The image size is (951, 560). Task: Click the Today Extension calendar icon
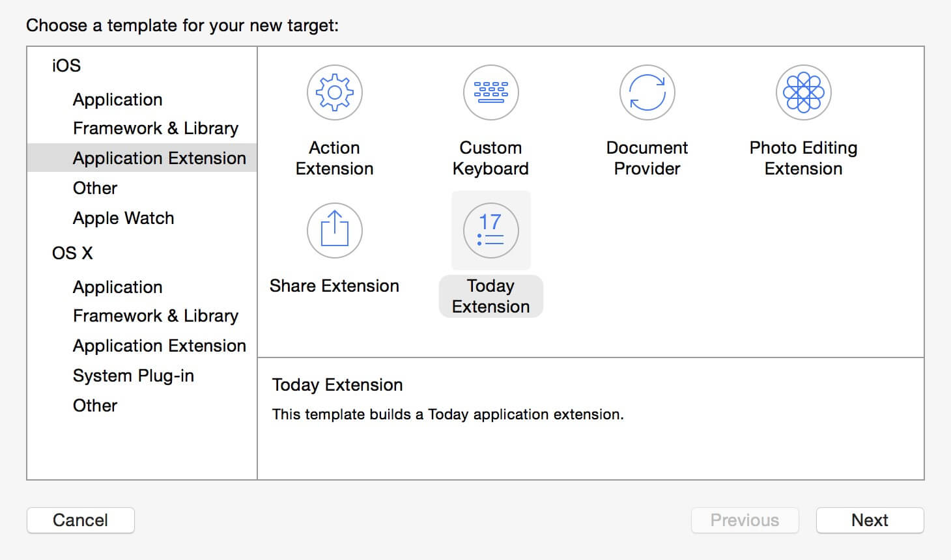(490, 231)
